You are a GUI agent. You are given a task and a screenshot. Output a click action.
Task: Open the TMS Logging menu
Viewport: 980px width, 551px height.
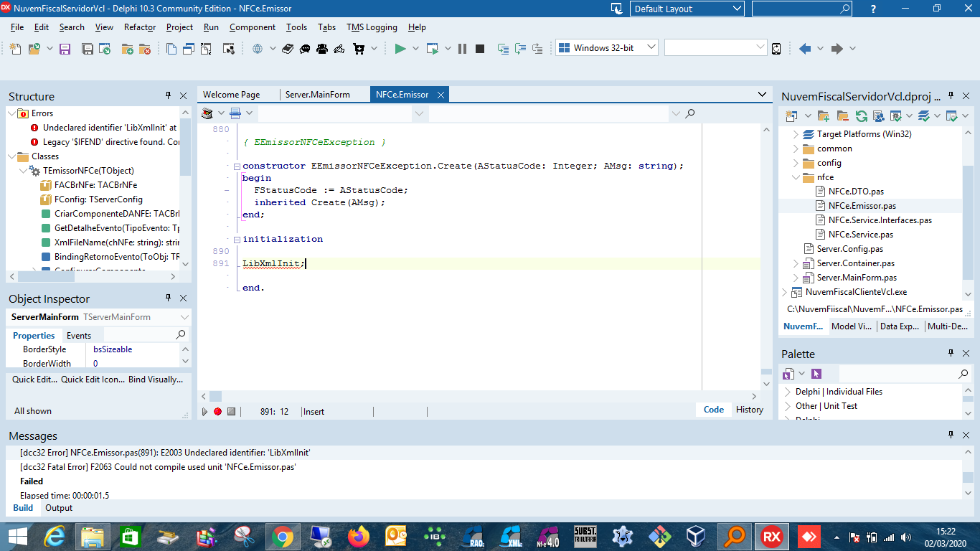point(372,27)
